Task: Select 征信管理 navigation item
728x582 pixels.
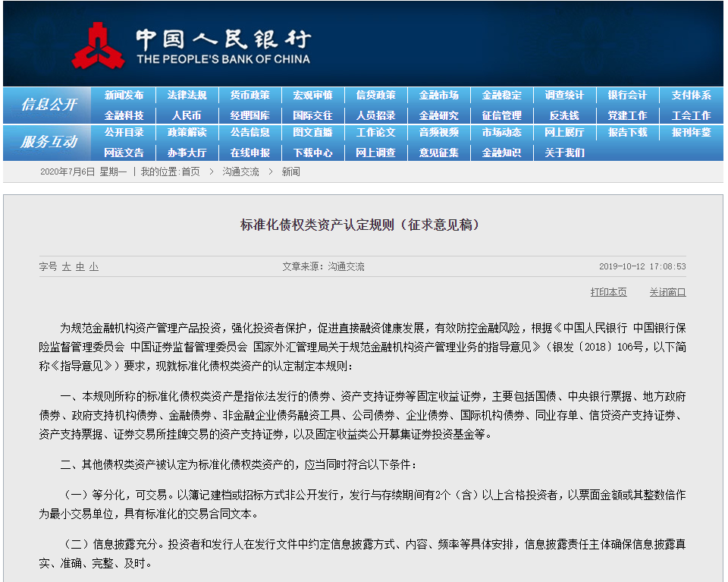Action: 502,115
